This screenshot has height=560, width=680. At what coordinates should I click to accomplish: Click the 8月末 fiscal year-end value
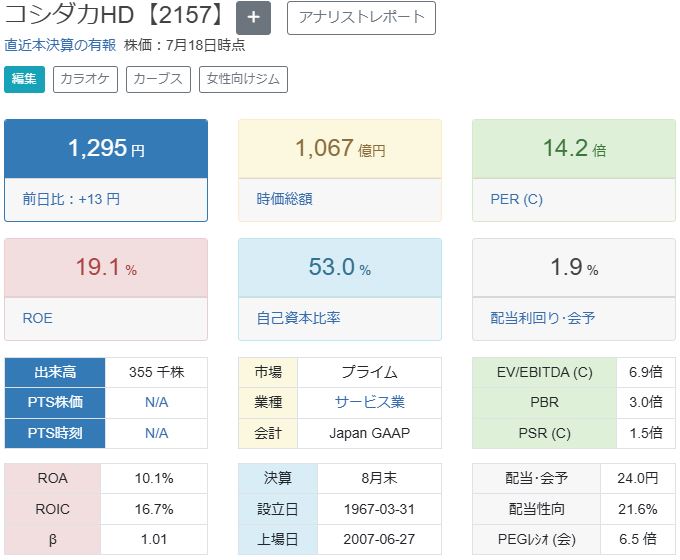pyautogui.click(x=379, y=478)
